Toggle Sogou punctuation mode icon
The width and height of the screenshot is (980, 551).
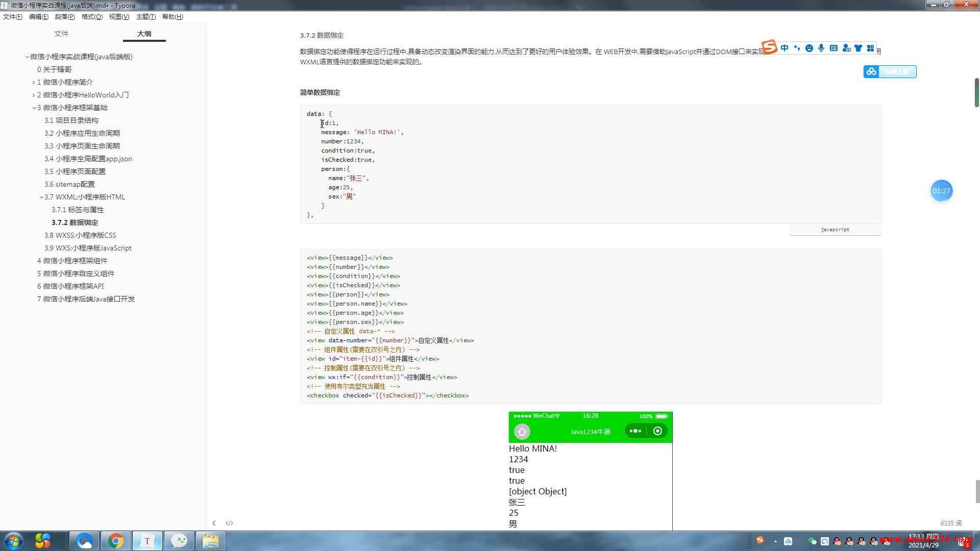tap(797, 48)
